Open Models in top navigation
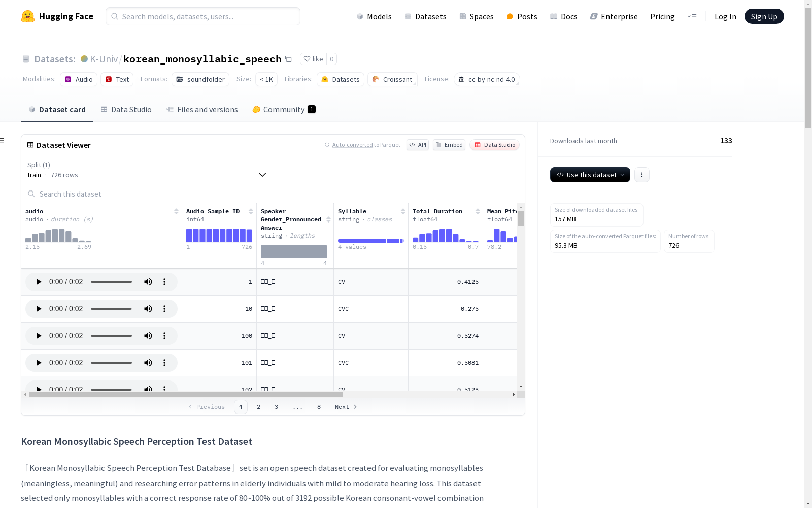The image size is (812, 508). click(x=374, y=16)
